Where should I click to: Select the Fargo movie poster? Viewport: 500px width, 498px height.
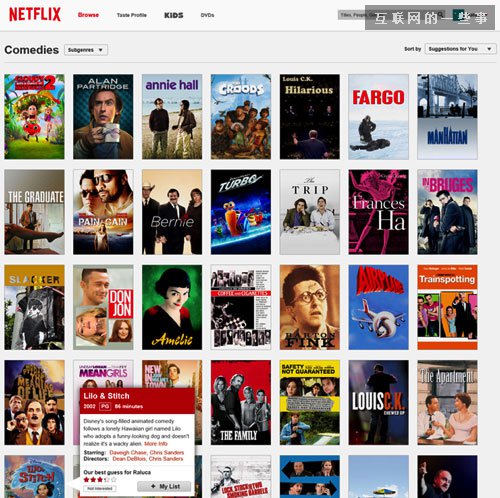pyautogui.click(x=378, y=117)
